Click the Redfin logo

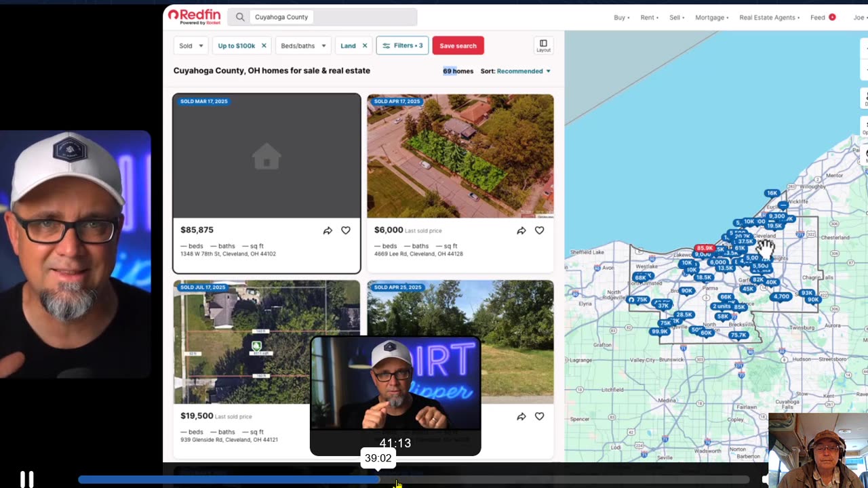(194, 16)
